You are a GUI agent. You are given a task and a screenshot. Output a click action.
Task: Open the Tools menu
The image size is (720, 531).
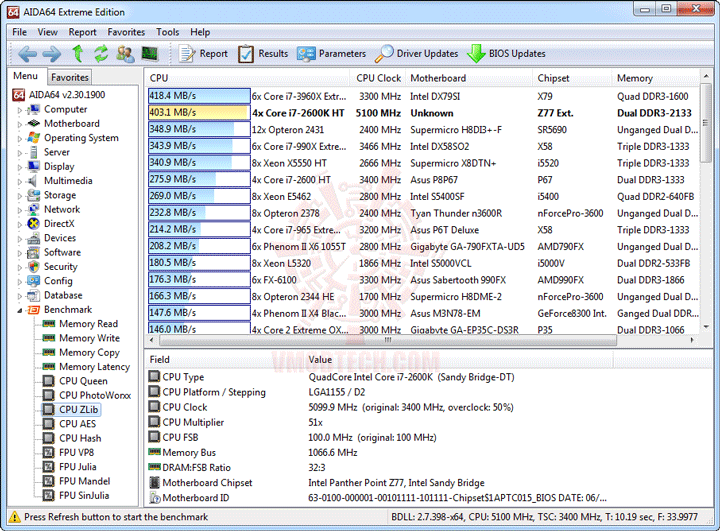(x=168, y=32)
